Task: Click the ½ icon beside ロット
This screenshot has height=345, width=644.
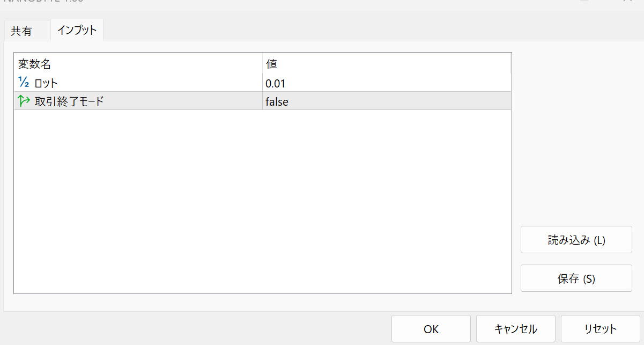Action: (24, 83)
